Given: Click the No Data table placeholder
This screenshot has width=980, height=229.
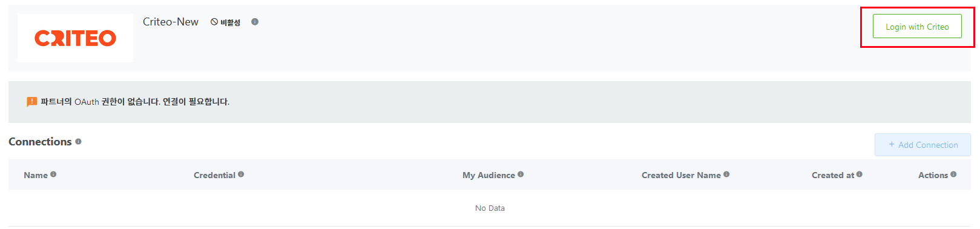Looking at the screenshot, I should point(490,208).
